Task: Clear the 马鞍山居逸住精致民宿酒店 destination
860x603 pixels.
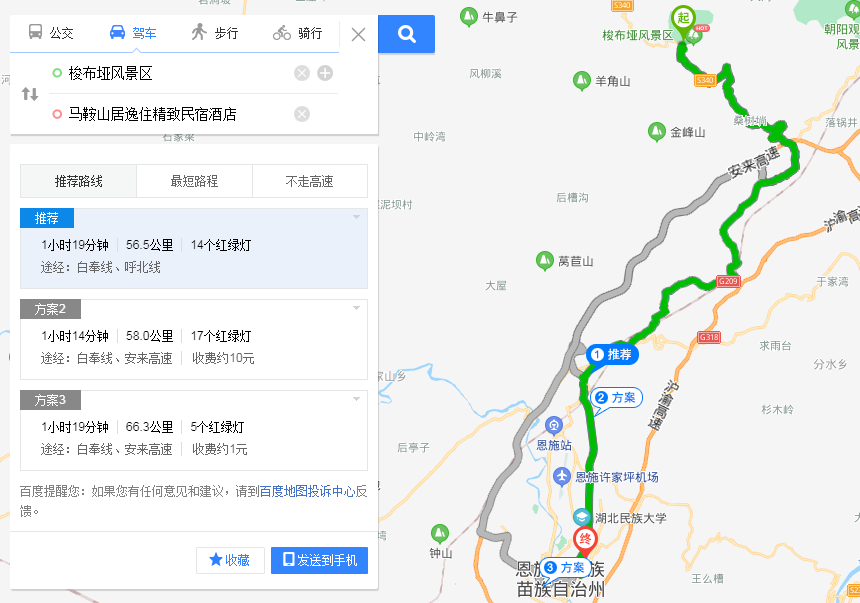Action: pos(302,114)
